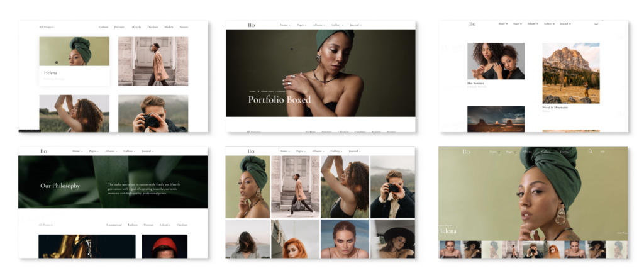Expand Pages dropdown in Portfolio Boxed mockup

(x=301, y=25)
